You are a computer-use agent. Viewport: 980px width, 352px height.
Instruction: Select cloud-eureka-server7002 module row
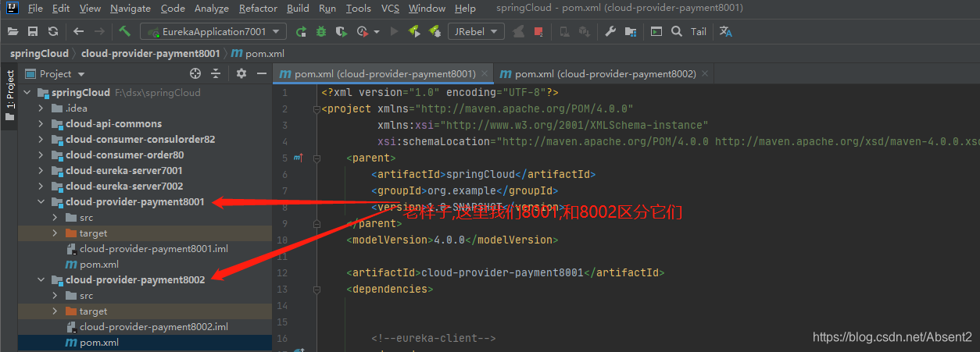click(x=145, y=186)
